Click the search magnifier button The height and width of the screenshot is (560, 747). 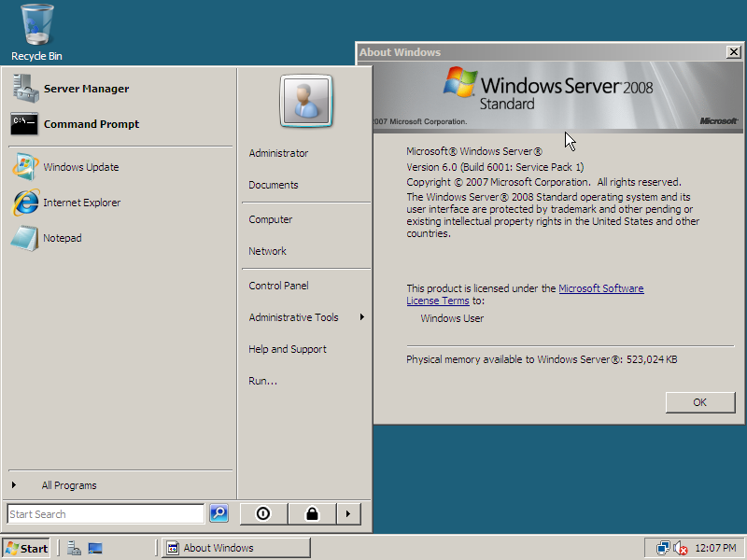click(218, 513)
